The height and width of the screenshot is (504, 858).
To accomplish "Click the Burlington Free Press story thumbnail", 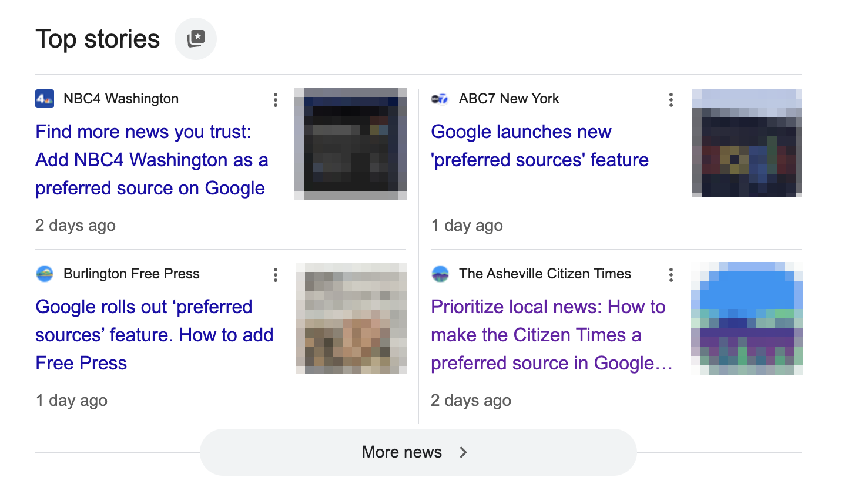I will point(351,317).
